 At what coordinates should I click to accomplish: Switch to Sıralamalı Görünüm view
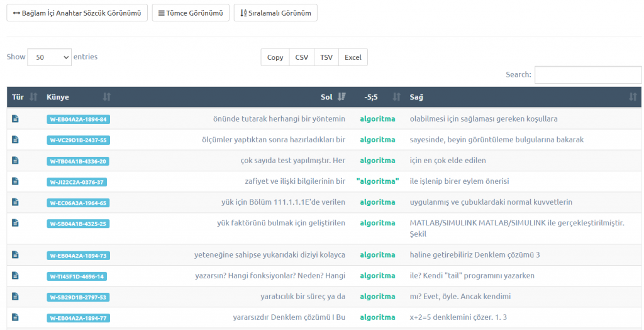(275, 13)
